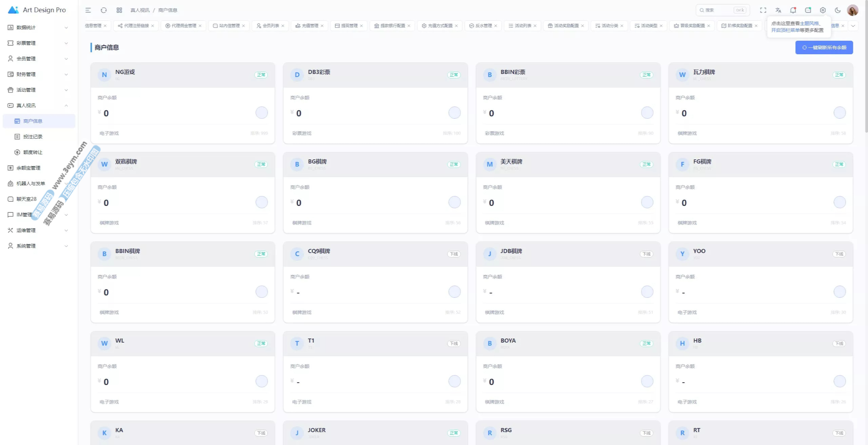This screenshot has height=445, width=868.
Task: Click the page refresh icon in header
Action: pos(104,10)
